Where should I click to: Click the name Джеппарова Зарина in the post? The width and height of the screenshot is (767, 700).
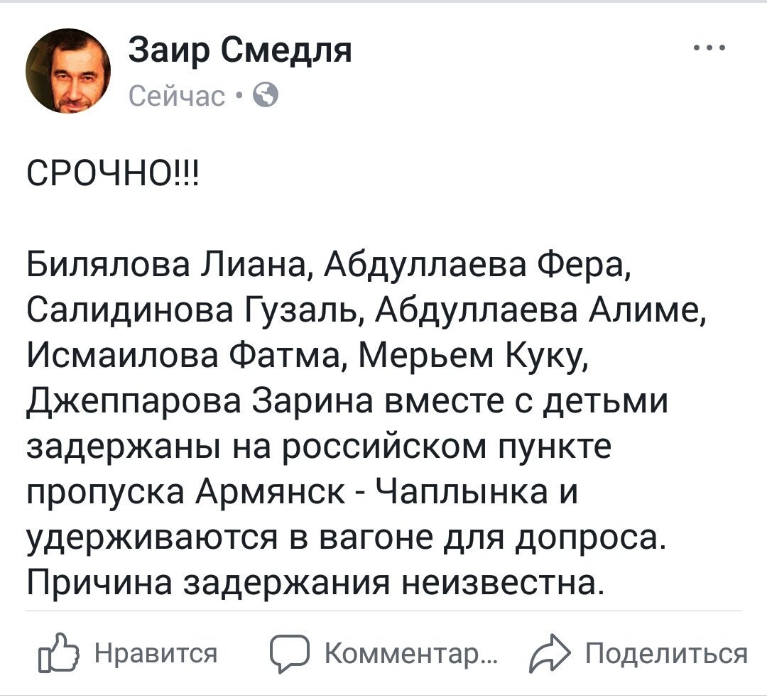click(x=202, y=395)
